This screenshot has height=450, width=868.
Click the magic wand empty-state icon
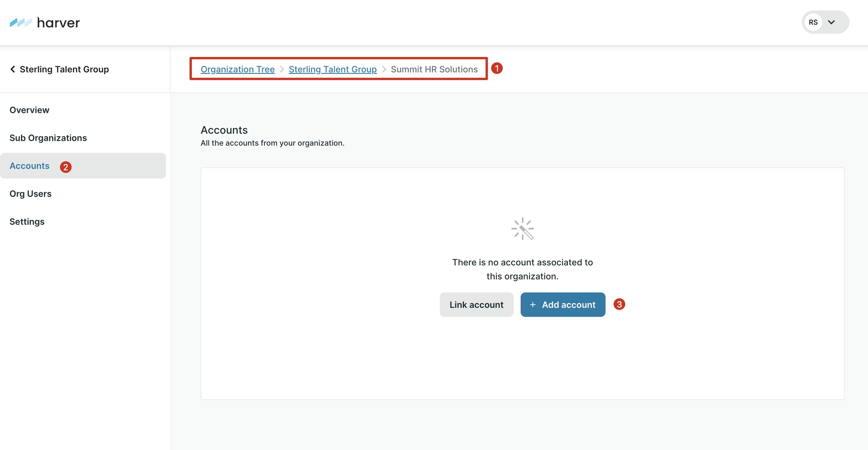(x=522, y=228)
